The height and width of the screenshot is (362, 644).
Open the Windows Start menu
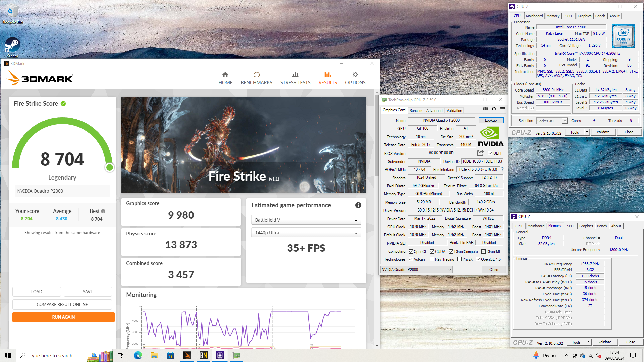pyautogui.click(x=8, y=355)
